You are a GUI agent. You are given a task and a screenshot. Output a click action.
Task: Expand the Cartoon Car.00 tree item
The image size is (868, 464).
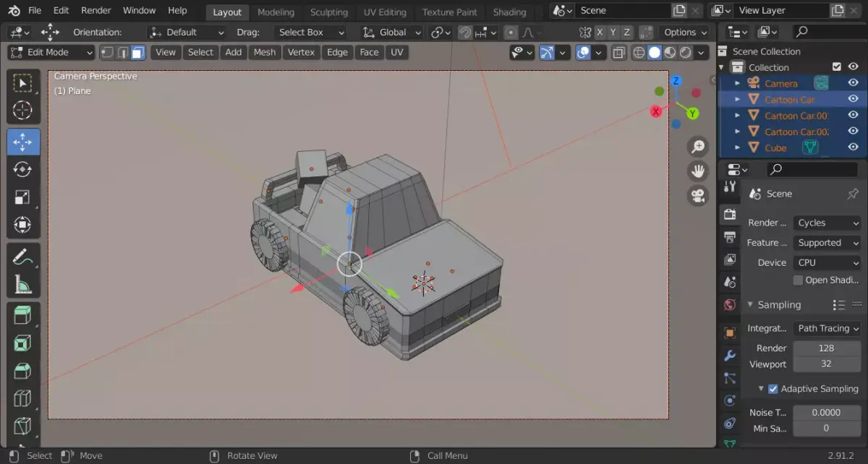click(x=738, y=116)
